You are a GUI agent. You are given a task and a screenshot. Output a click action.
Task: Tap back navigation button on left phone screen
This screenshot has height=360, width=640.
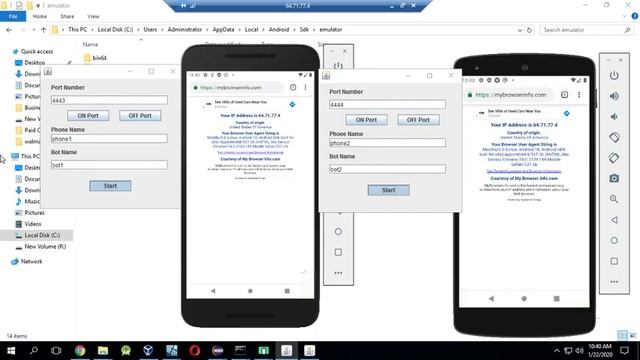pyautogui.click(x=213, y=291)
